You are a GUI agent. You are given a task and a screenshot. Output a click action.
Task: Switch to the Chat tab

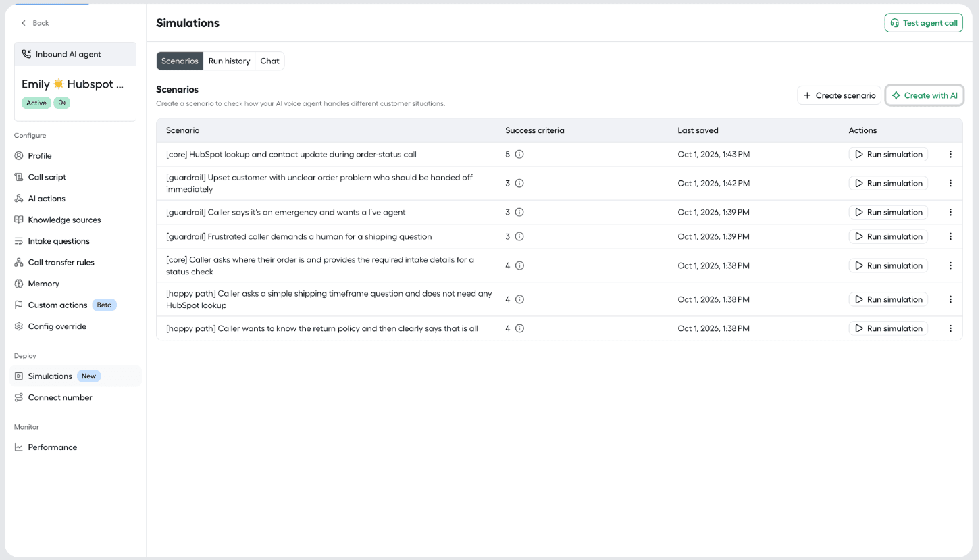(x=269, y=61)
